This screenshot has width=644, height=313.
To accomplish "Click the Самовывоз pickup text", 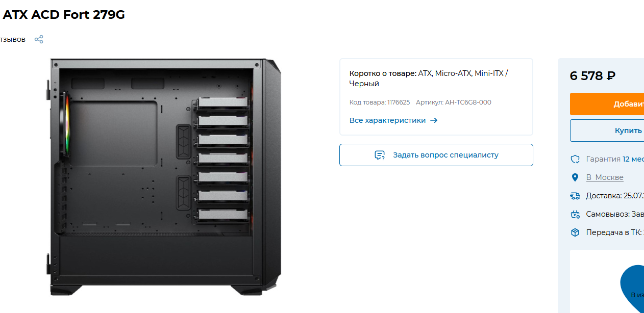I will click(615, 214).
